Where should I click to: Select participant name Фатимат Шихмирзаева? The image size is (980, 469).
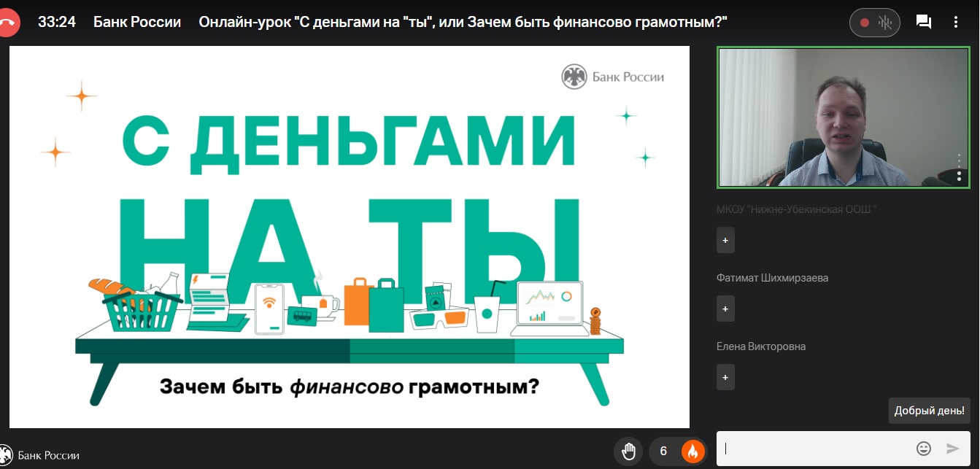tap(772, 278)
